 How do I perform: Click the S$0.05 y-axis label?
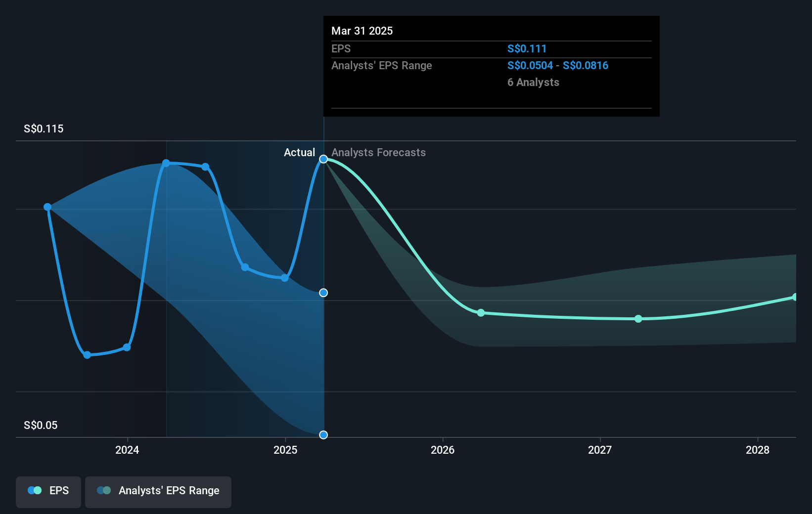point(41,426)
